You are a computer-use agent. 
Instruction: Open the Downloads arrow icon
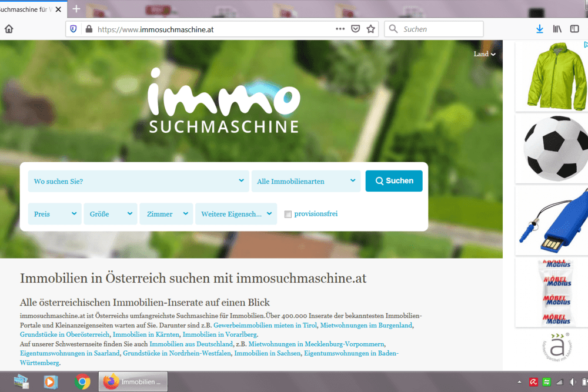pyautogui.click(x=540, y=29)
